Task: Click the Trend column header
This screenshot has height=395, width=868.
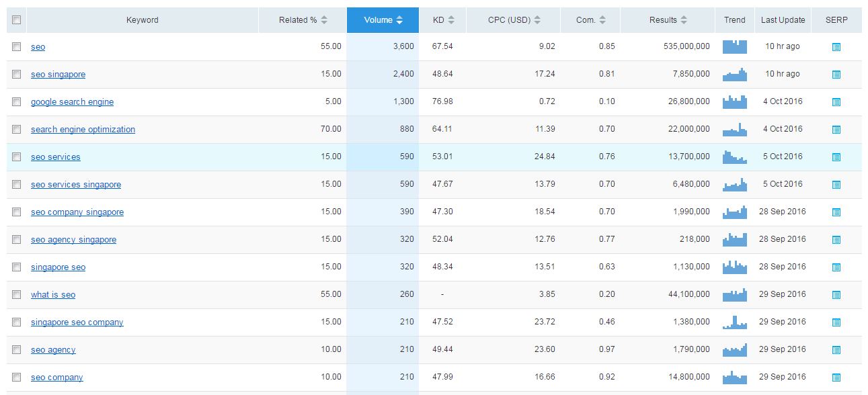Action: coord(735,20)
